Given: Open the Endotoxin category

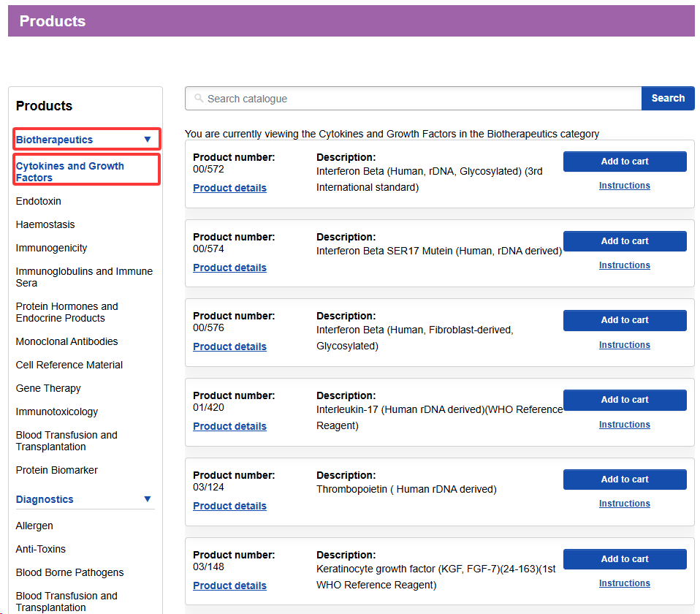Looking at the screenshot, I should click(39, 201).
